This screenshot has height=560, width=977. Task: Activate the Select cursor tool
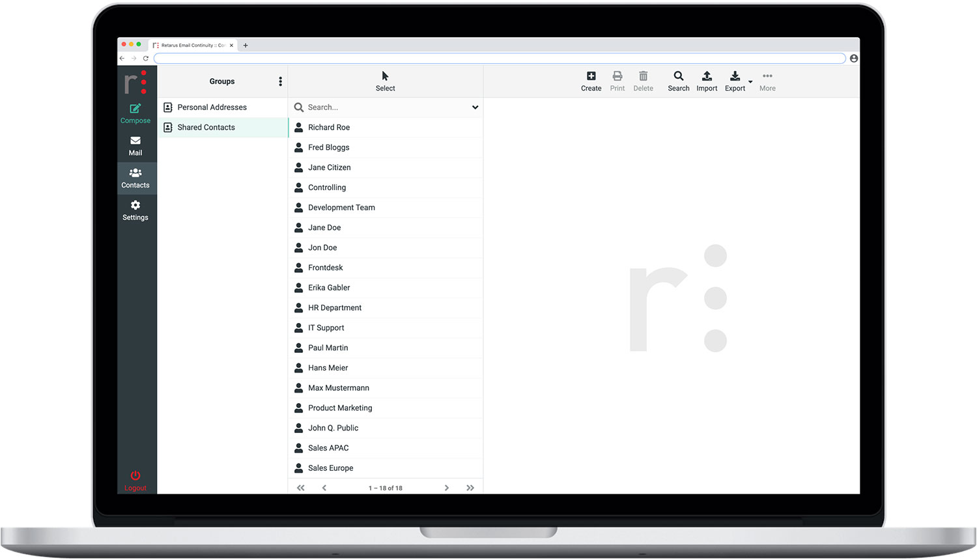tap(385, 81)
